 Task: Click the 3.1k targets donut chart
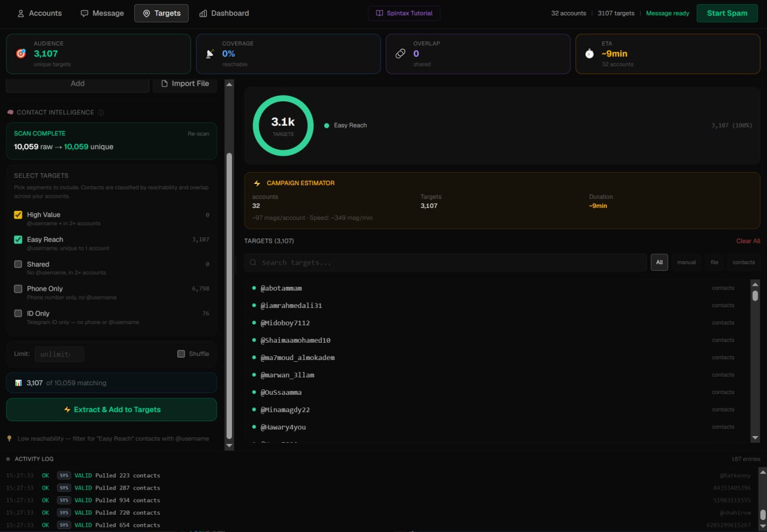[x=283, y=126]
